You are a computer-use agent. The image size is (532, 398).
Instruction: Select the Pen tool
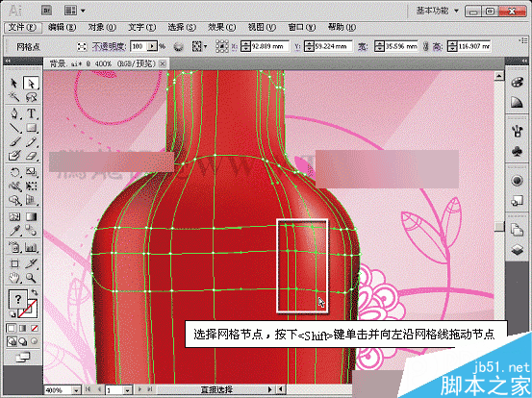click(14, 113)
